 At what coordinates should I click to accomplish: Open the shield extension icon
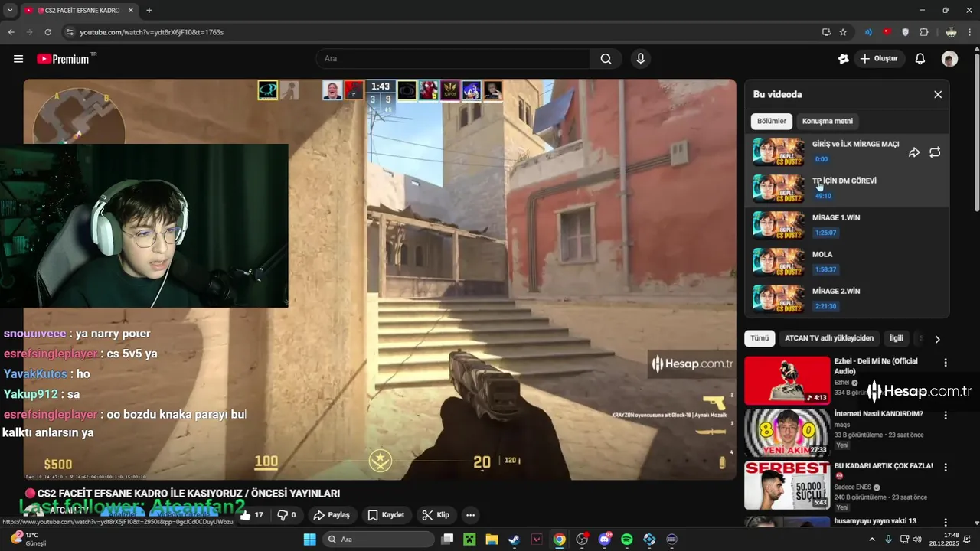pos(905,32)
